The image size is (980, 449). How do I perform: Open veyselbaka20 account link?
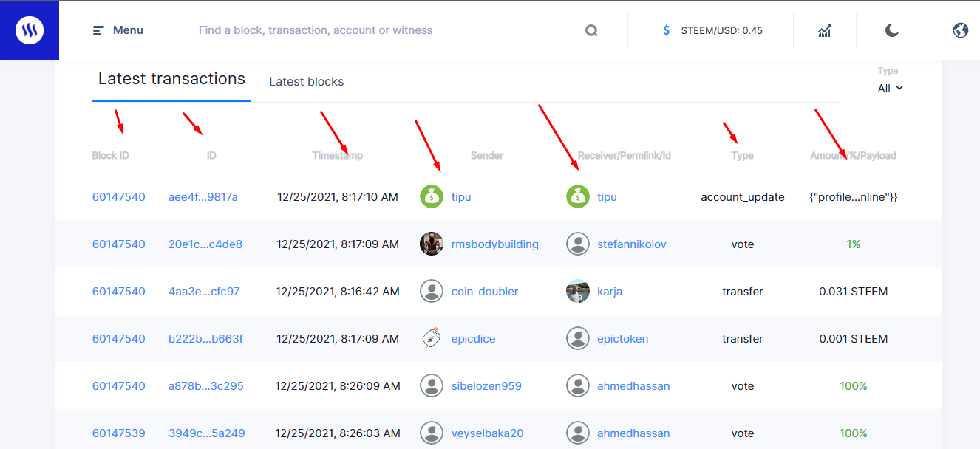tap(488, 433)
